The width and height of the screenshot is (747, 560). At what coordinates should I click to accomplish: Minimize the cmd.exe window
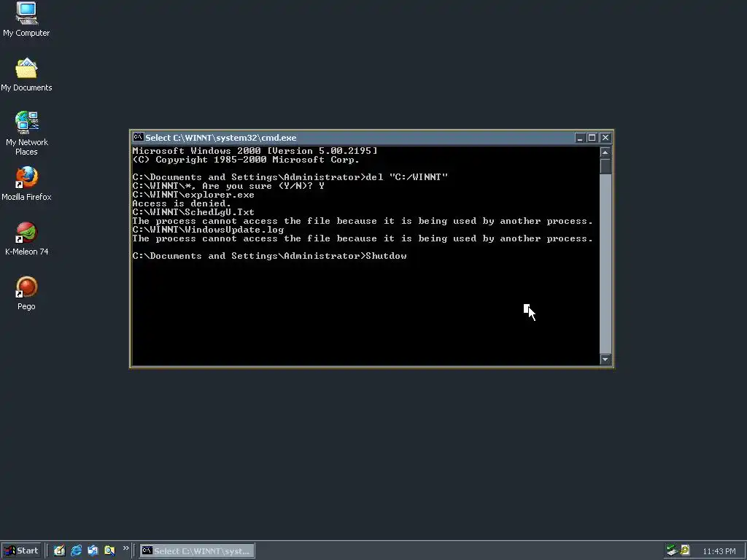tap(579, 138)
